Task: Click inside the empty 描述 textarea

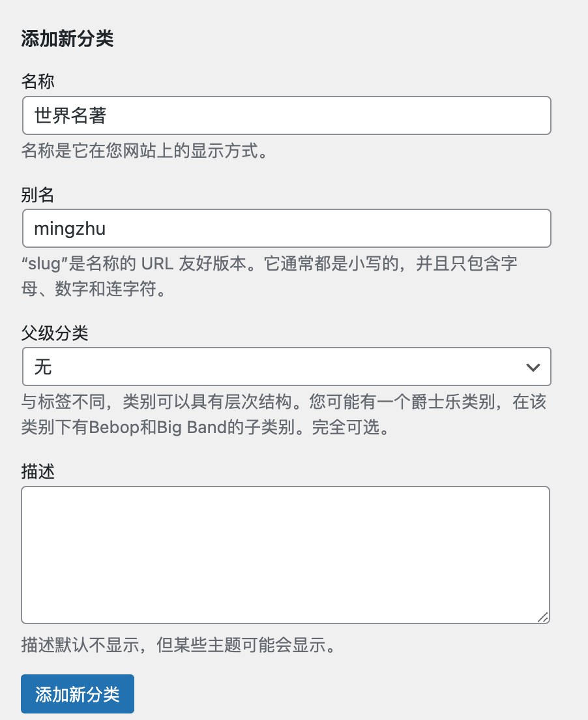Action: 286,555
